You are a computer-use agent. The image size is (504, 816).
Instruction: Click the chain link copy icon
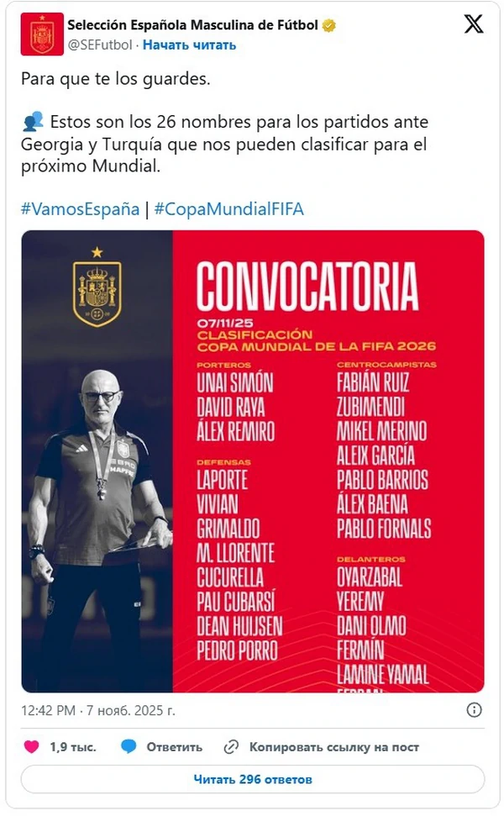pyautogui.click(x=231, y=746)
